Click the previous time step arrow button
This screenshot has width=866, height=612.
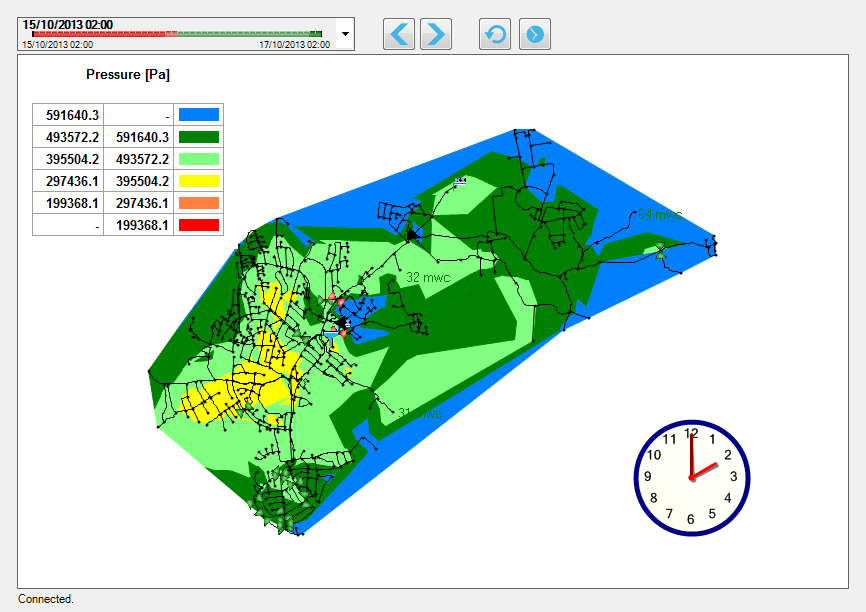[399, 34]
